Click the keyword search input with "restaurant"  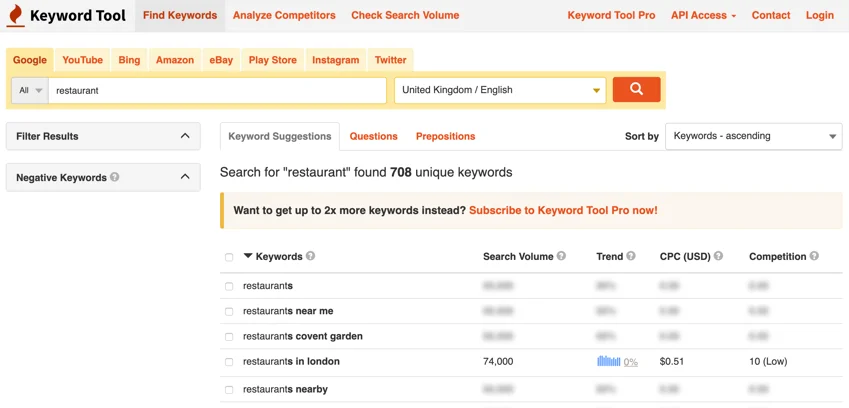pyautogui.click(x=217, y=90)
